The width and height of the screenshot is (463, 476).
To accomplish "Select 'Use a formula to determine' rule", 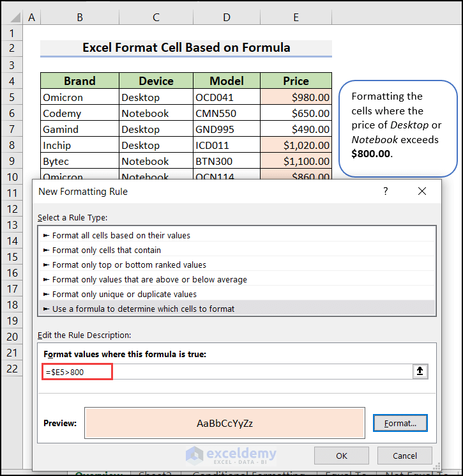I will (237, 309).
